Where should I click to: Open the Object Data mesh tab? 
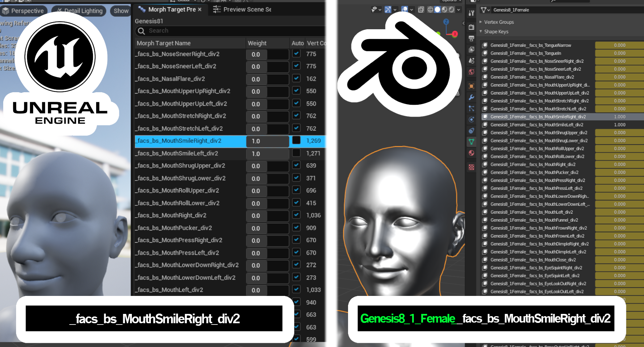point(471,142)
